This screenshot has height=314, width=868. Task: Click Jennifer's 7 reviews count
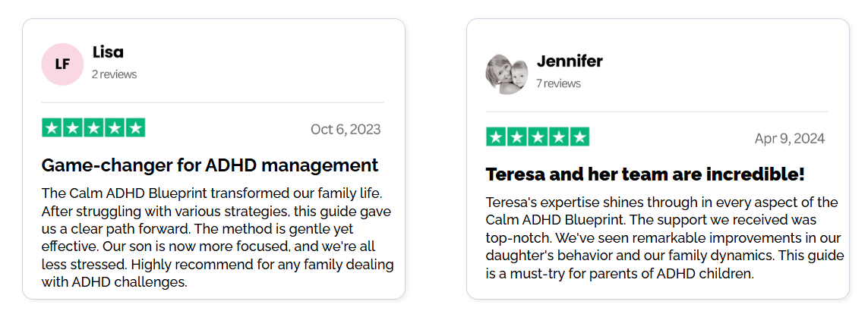(558, 83)
